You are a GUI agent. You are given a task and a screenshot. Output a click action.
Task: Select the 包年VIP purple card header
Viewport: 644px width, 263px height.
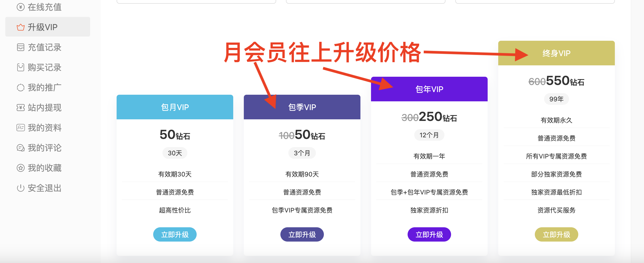point(429,89)
